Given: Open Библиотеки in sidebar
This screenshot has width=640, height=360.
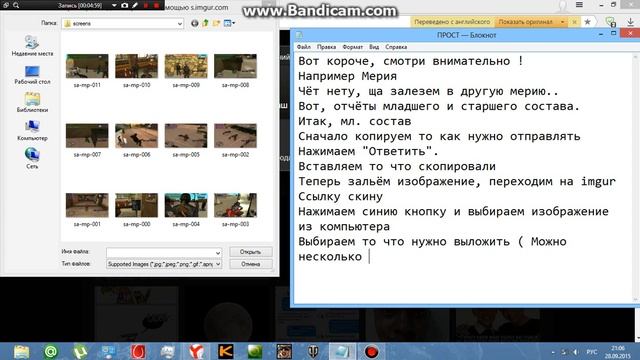Looking at the screenshot, I should click(x=32, y=102).
